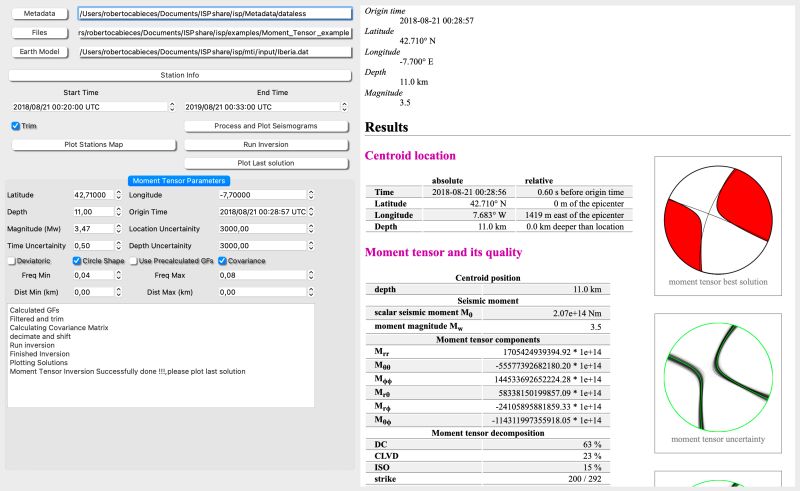Click the Start Time field
Screen dimensions: 800x491
click(x=89, y=107)
